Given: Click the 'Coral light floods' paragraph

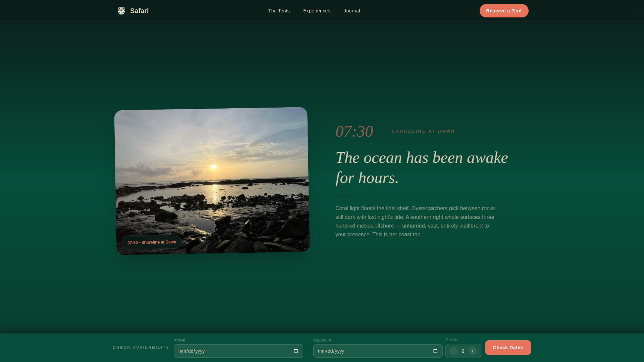Looking at the screenshot, I should (415, 221).
